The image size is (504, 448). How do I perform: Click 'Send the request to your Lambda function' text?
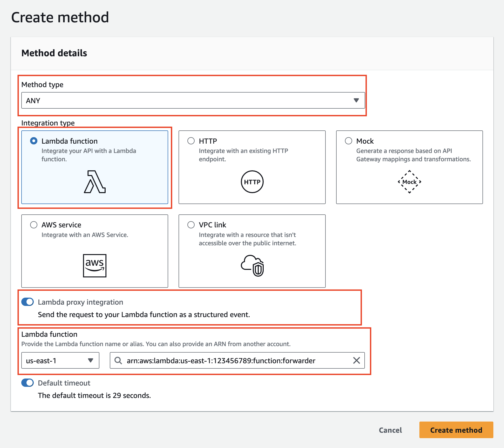click(x=108, y=314)
